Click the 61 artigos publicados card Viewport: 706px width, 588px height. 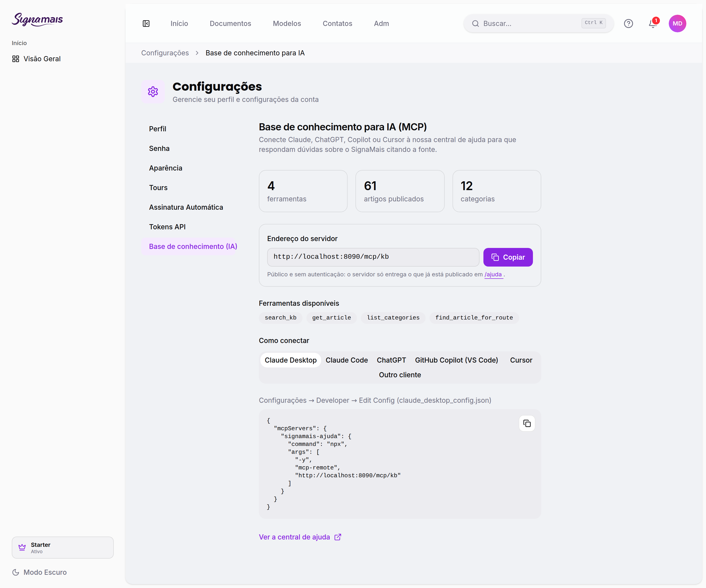click(x=400, y=191)
